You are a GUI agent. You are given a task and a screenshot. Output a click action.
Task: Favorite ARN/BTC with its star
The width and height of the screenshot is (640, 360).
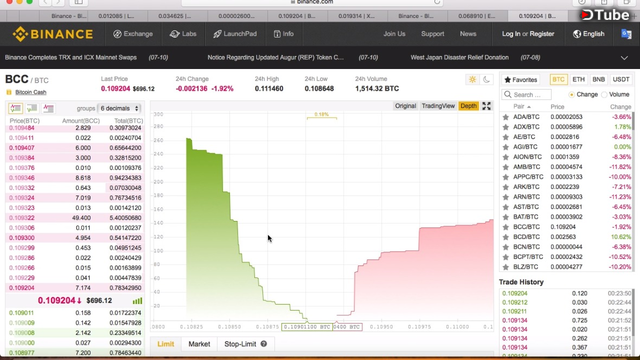pyautogui.click(x=506, y=197)
